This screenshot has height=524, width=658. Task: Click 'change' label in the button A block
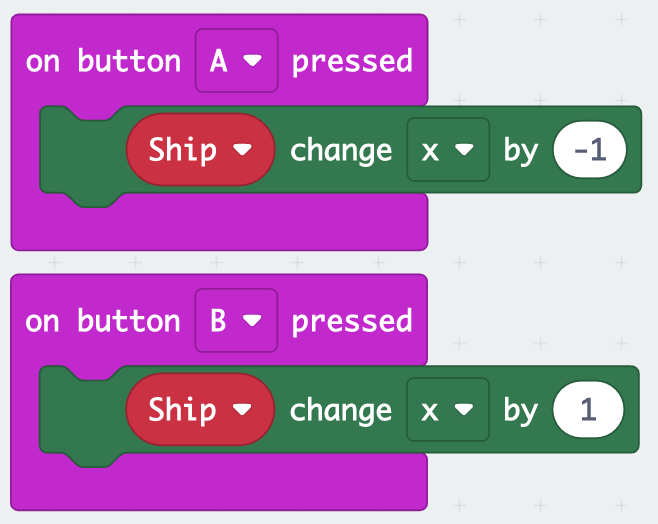pos(341,151)
